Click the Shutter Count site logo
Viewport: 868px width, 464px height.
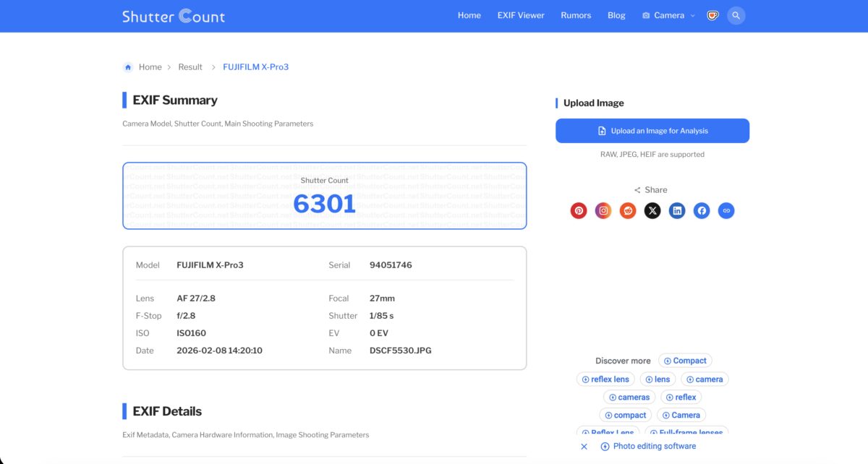(x=174, y=16)
